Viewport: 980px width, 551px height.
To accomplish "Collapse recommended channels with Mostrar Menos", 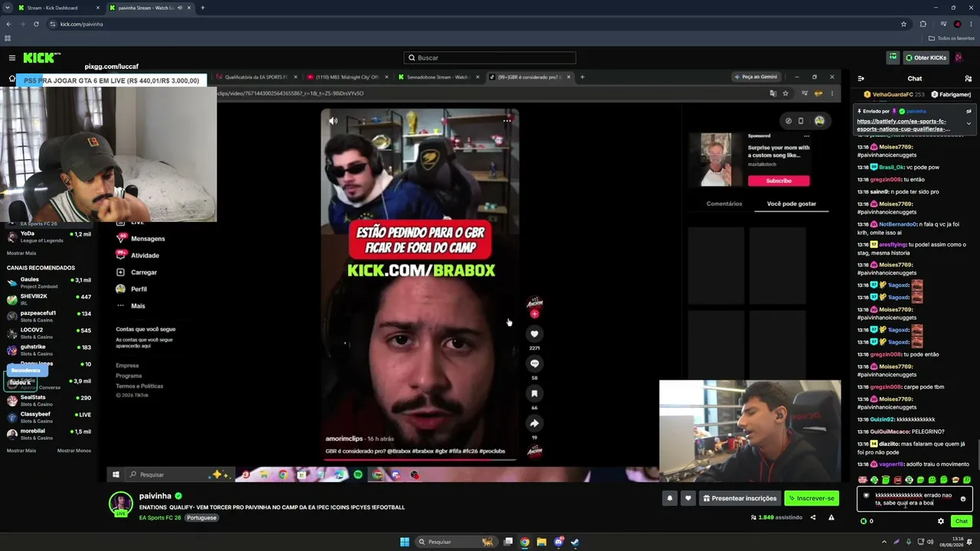I will click(x=74, y=451).
